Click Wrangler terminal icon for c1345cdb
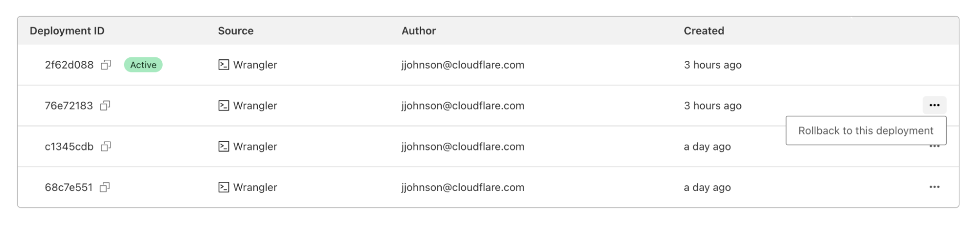The width and height of the screenshot is (980, 228). 224,146
